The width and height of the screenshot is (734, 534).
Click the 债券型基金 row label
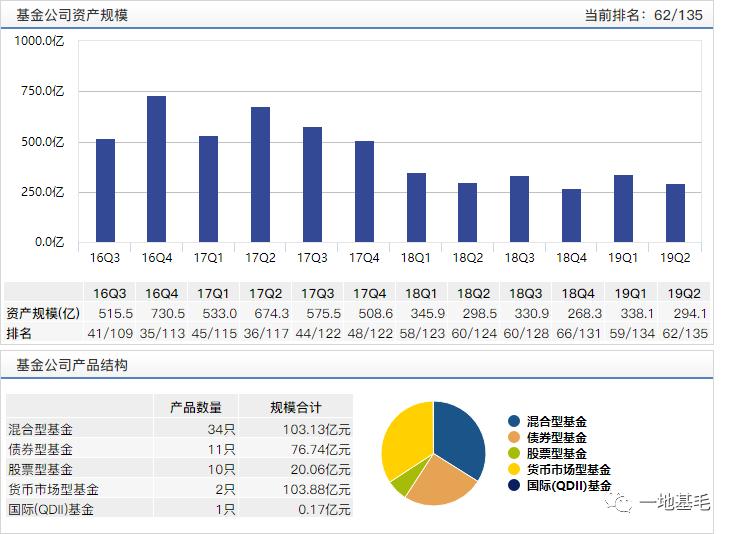tap(40, 449)
